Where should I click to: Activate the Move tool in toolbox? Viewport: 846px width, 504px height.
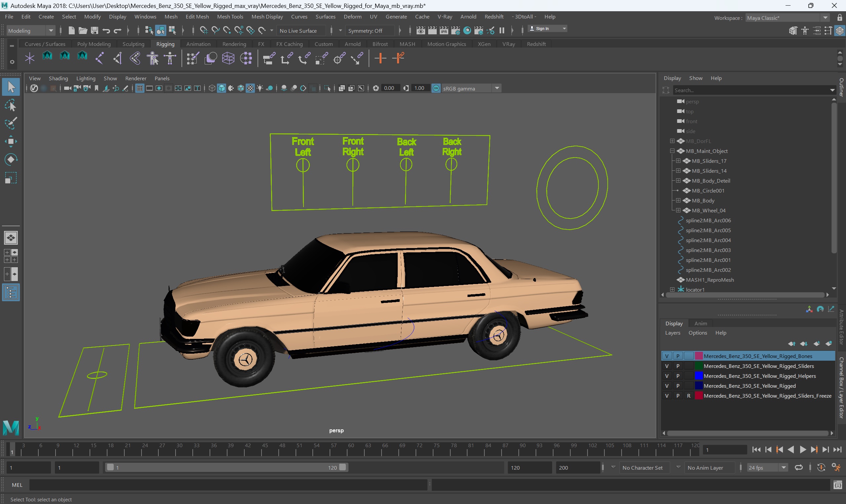point(11,141)
